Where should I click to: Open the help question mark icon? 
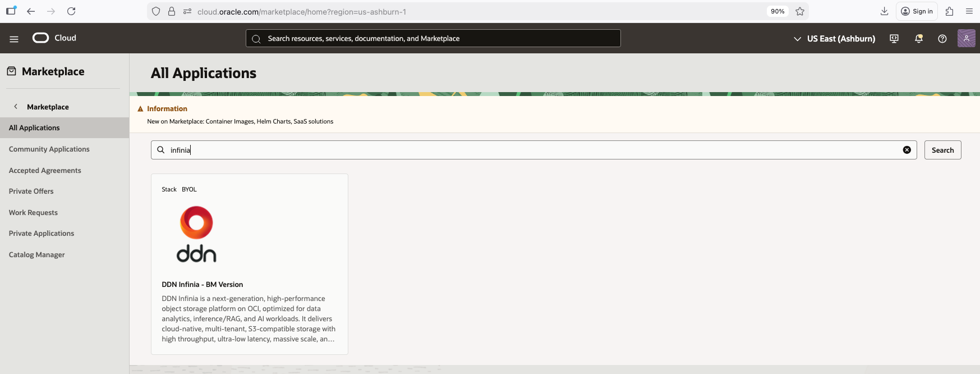pos(942,39)
